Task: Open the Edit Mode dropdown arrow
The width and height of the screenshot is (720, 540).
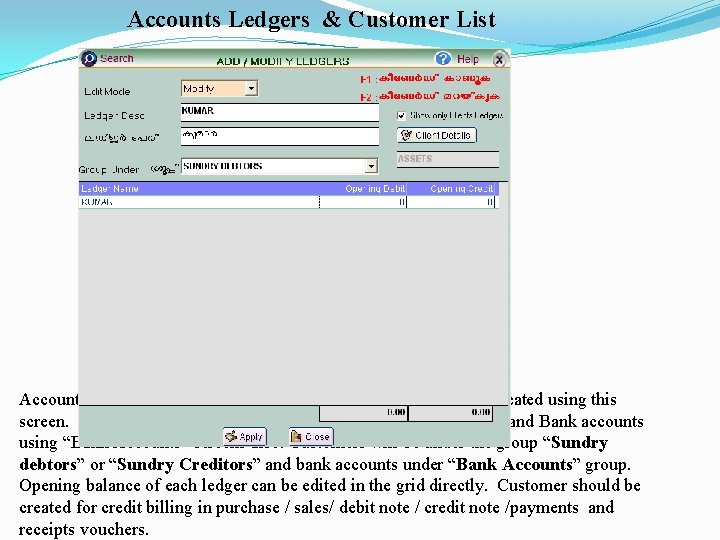Action: tap(251, 88)
